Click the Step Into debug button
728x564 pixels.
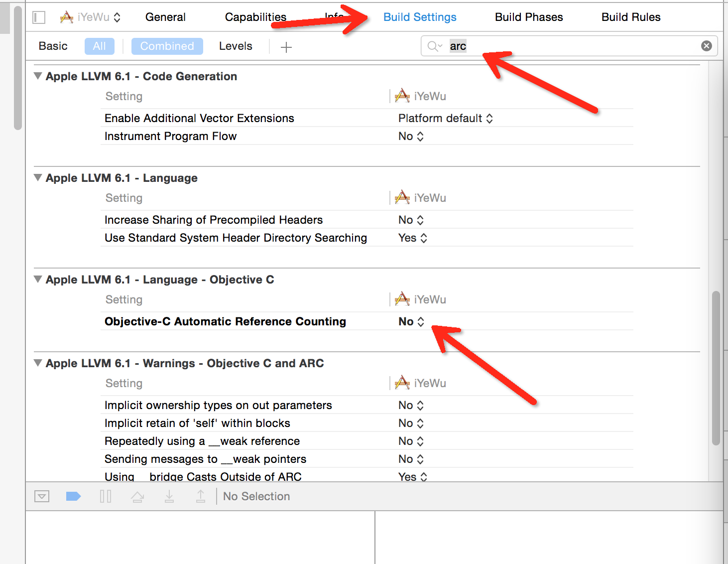[x=169, y=496]
